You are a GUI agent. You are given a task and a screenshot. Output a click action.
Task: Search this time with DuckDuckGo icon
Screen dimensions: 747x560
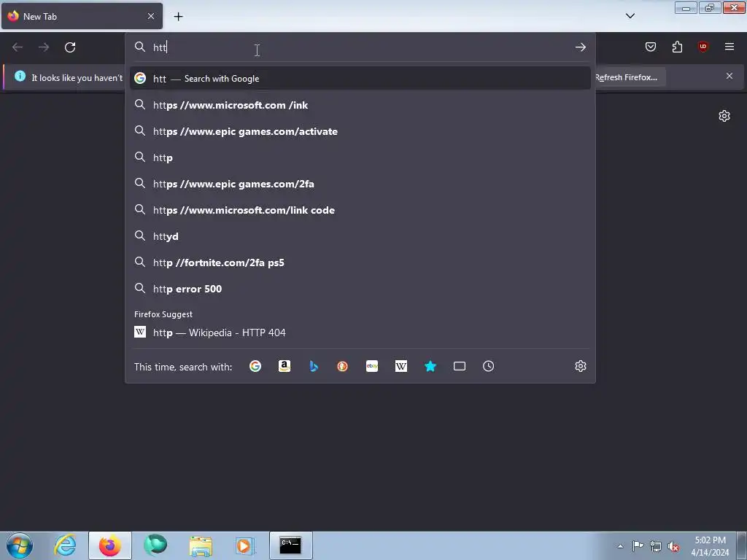click(x=343, y=366)
